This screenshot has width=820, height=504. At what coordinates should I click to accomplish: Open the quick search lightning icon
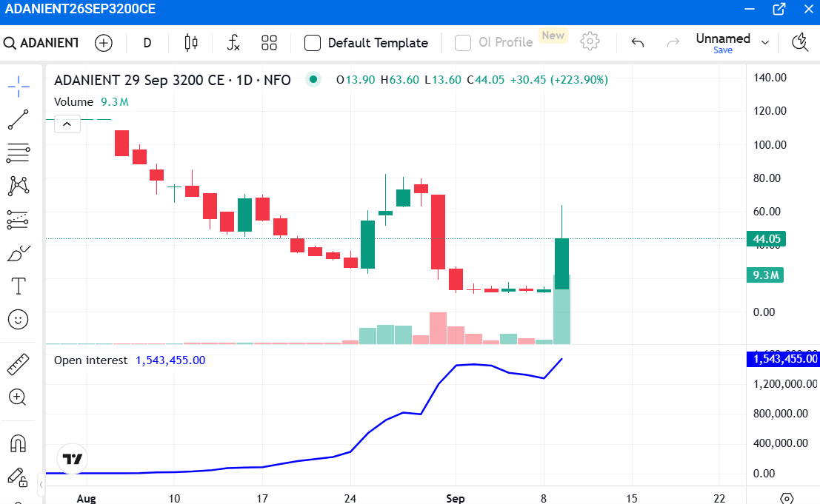800,42
